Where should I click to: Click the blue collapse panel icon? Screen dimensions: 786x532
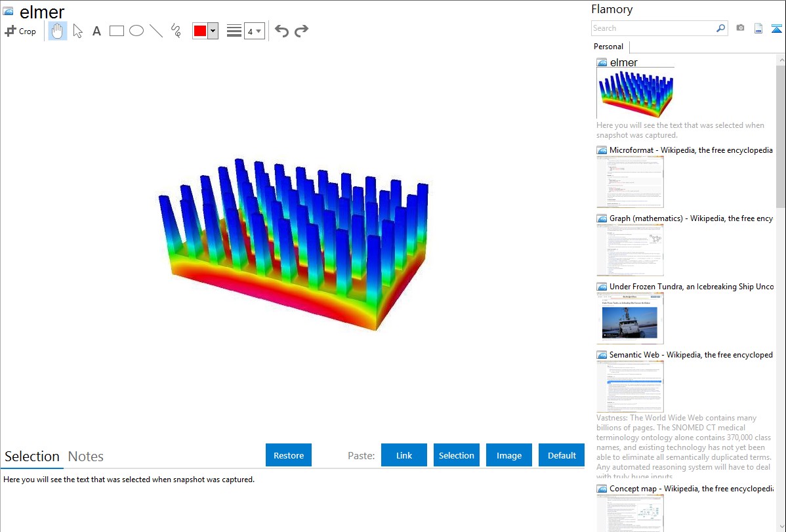tap(776, 29)
